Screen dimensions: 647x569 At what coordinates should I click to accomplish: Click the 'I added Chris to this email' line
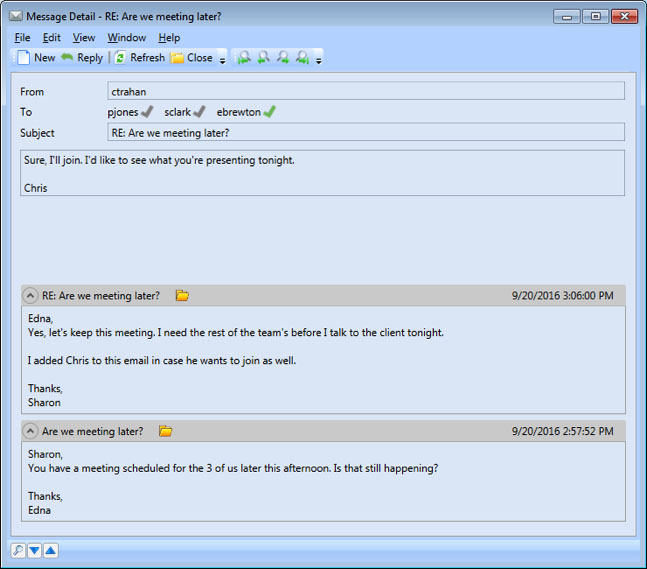click(162, 360)
